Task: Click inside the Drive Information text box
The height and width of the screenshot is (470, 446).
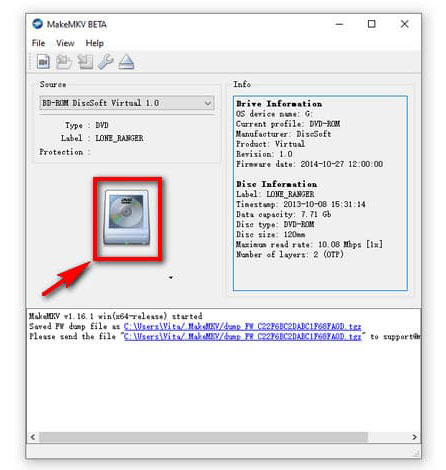Action: (x=320, y=193)
